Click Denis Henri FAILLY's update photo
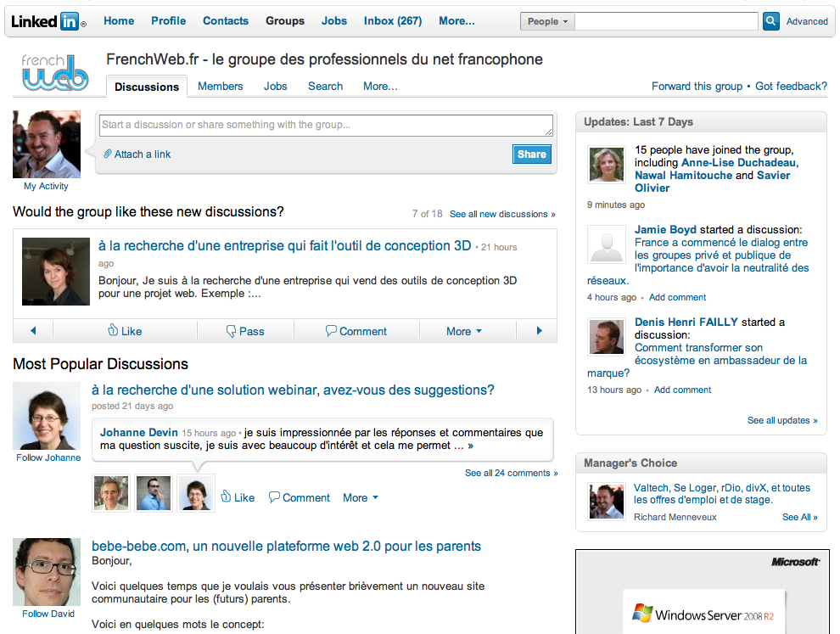840x634 pixels. pos(607,337)
